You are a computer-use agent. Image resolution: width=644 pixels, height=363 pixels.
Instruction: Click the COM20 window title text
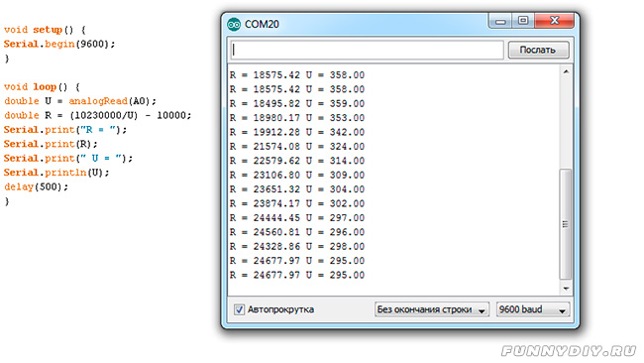262,24
